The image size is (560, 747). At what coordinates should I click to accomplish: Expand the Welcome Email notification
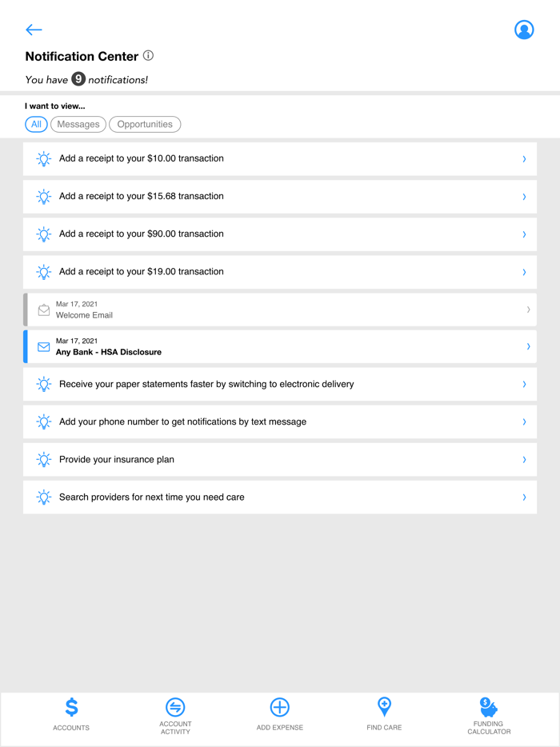(x=278, y=310)
